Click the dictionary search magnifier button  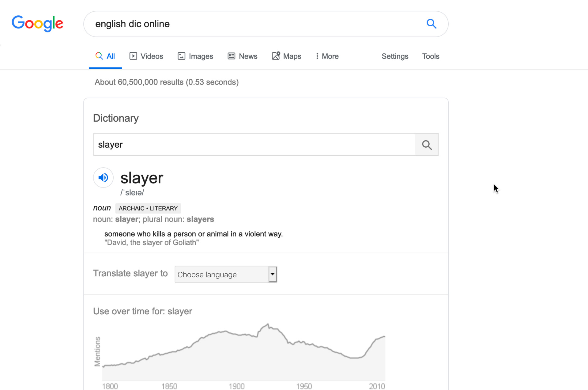pyautogui.click(x=427, y=145)
